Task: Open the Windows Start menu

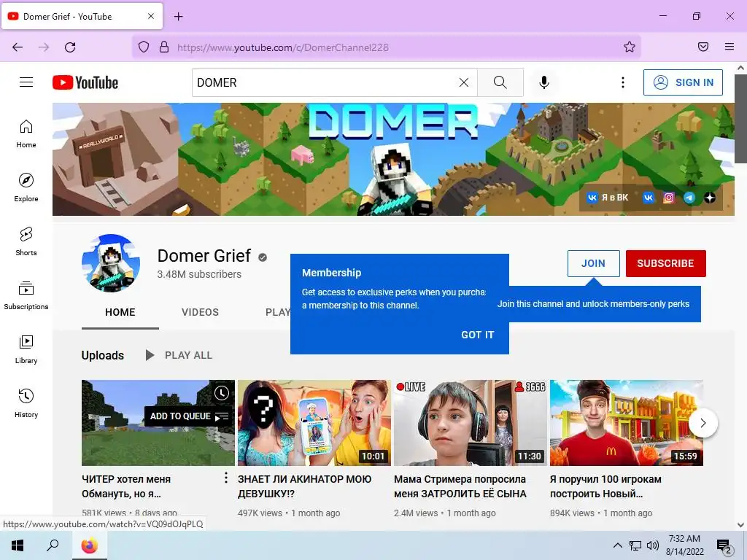Action: click(18, 545)
